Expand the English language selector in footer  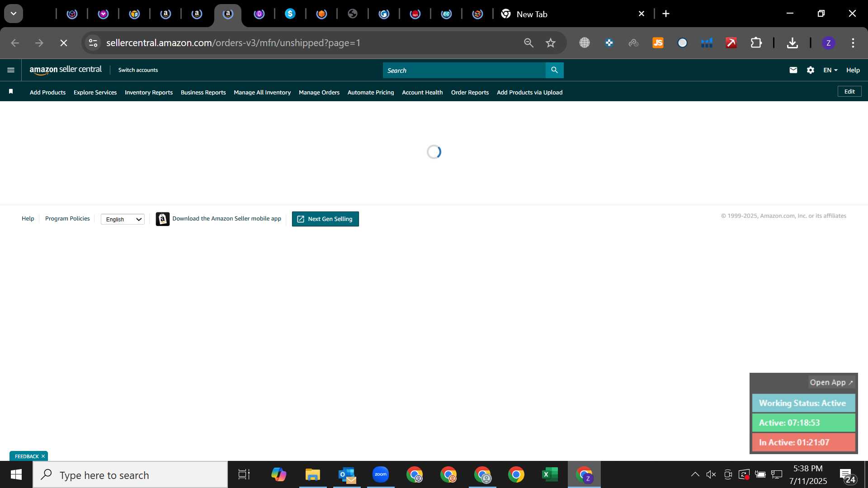(123, 219)
